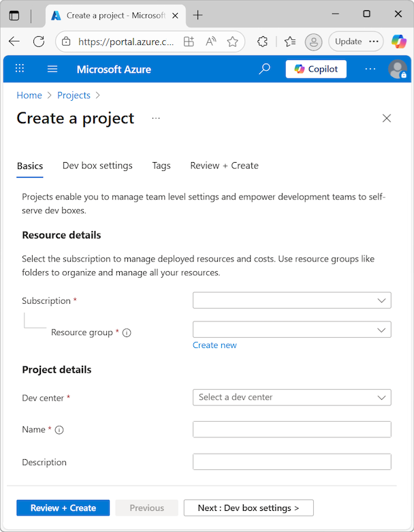This screenshot has width=414, height=532.
Task: Switch to the Tags tab
Action: [x=161, y=166]
